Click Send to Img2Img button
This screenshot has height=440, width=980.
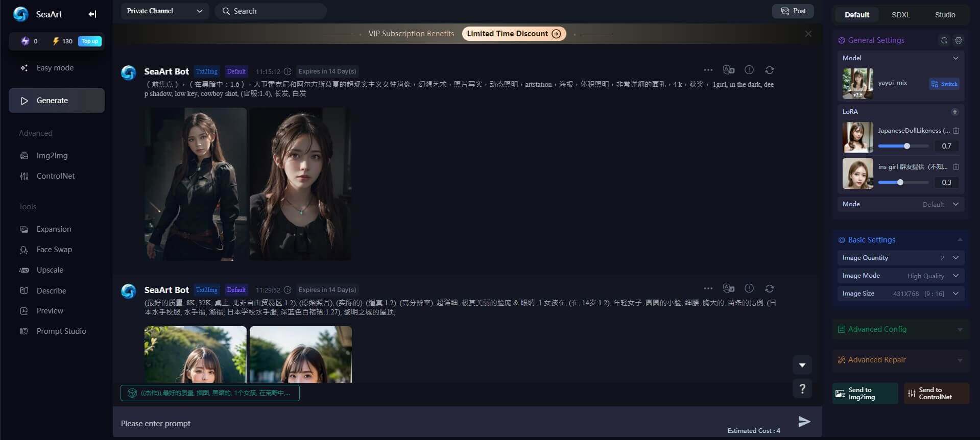(865, 394)
